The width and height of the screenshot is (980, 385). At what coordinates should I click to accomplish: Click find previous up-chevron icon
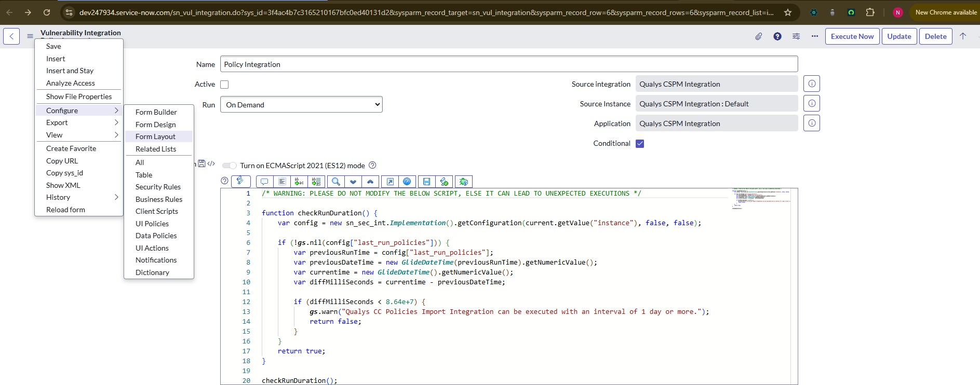(370, 182)
